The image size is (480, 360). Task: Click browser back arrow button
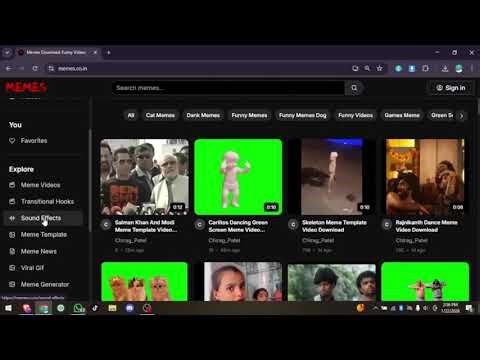(x=9, y=68)
